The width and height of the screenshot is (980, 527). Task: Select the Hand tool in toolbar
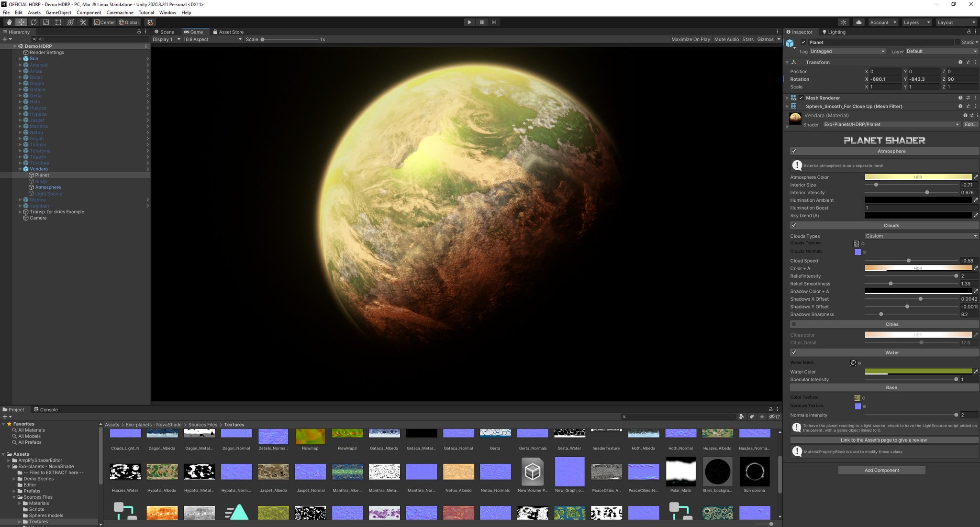9,22
